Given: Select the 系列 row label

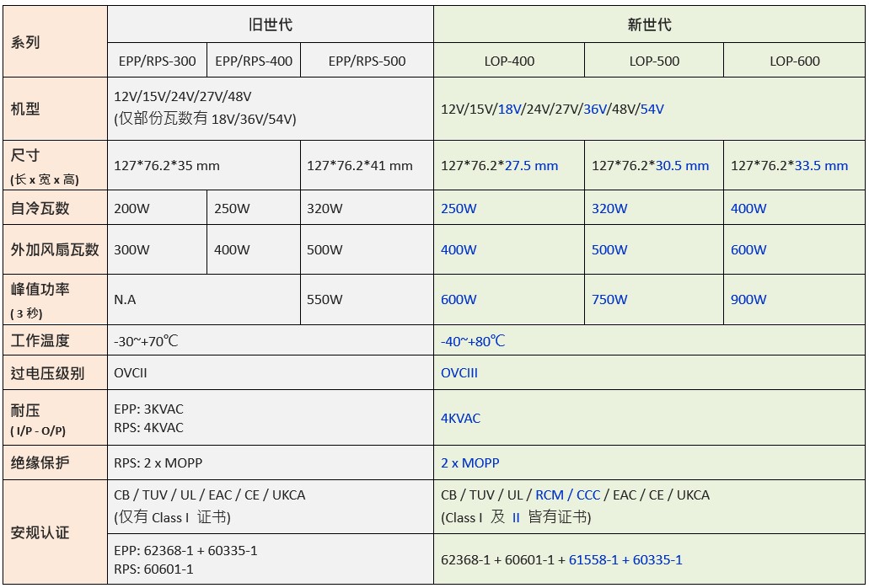Looking at the screenshot, I should tap(25, 40).
